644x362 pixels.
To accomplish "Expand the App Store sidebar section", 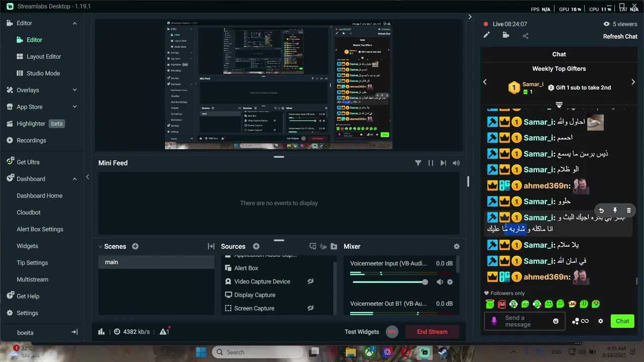I will click(x=74, y=107).
